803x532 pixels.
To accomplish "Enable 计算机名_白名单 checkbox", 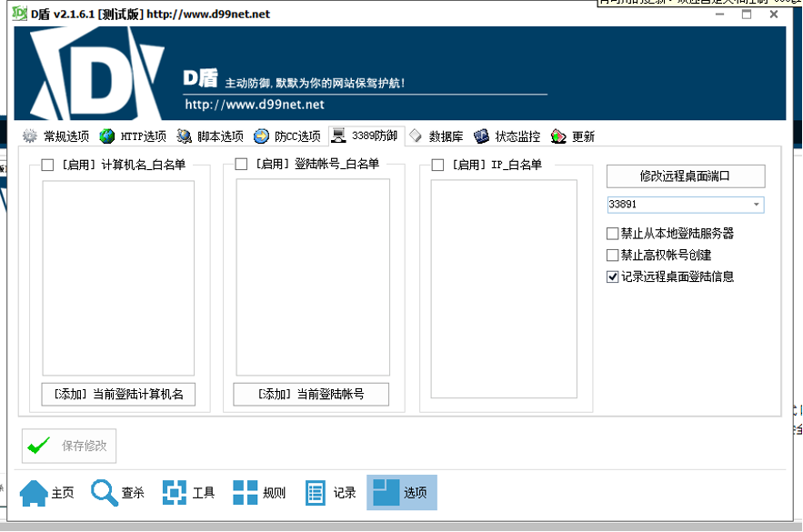I will [x=47, y=165].
